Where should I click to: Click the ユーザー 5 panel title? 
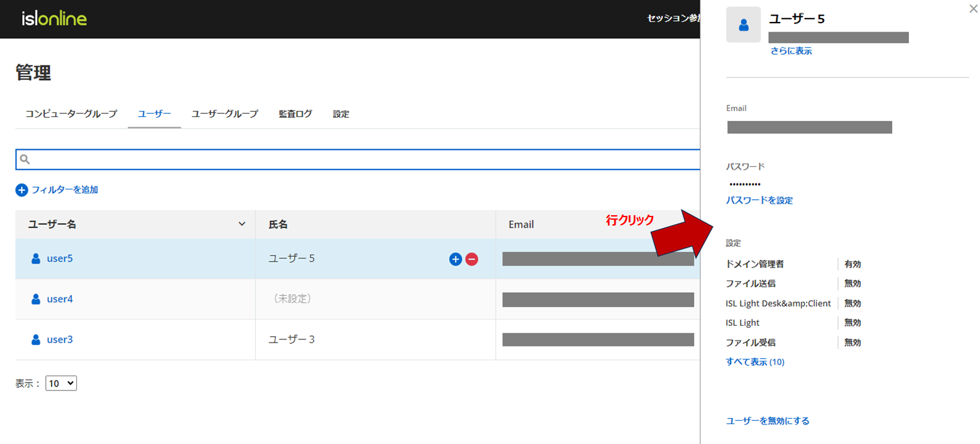pos(797,19)
